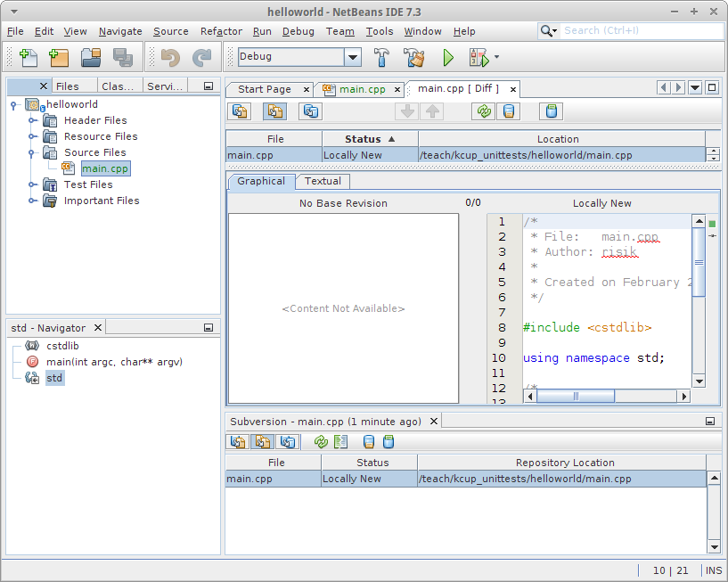Open Debug Project dropdown arrow
The width and height of the screenshot is (728, 582).
pyautogui.click(x=496, y=57)
